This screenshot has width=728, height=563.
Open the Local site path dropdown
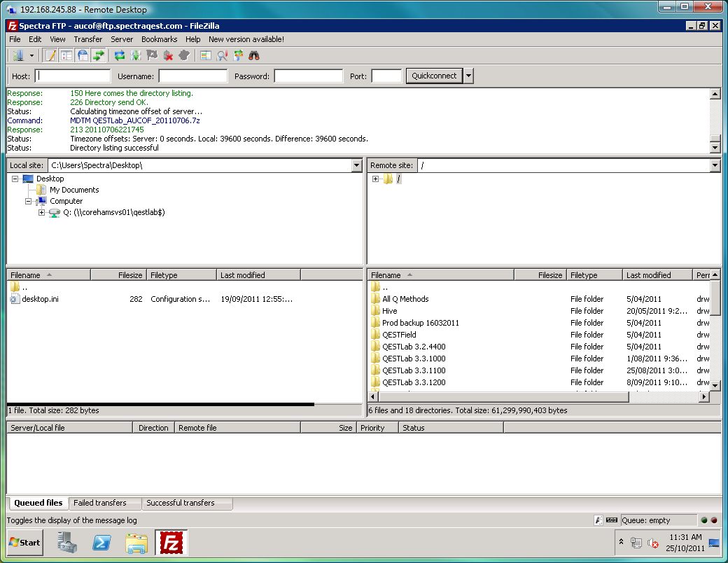[356, 165]
